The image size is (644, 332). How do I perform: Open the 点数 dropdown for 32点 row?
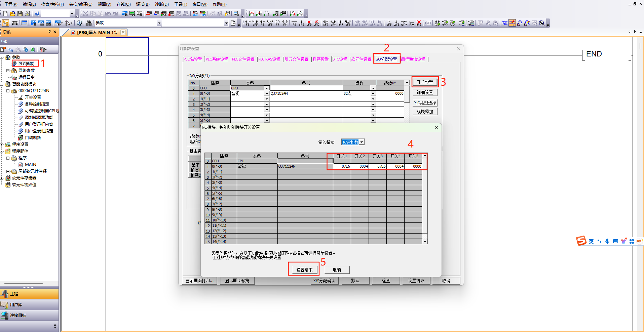(373, 94)
